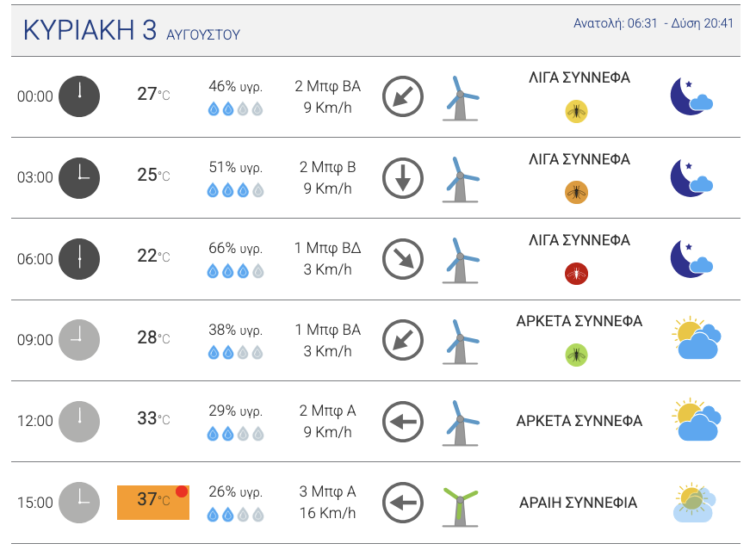Click the dark clock icon at 03:00

78,177
